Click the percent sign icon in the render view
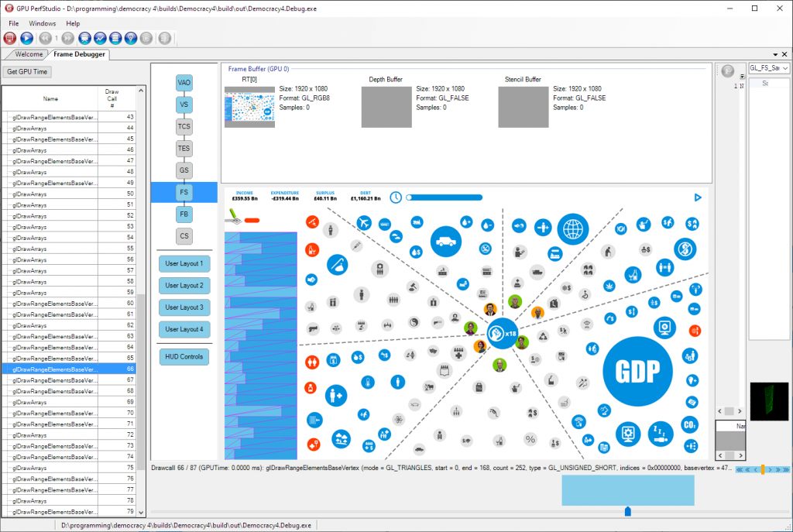 click(x=530, y=439)
